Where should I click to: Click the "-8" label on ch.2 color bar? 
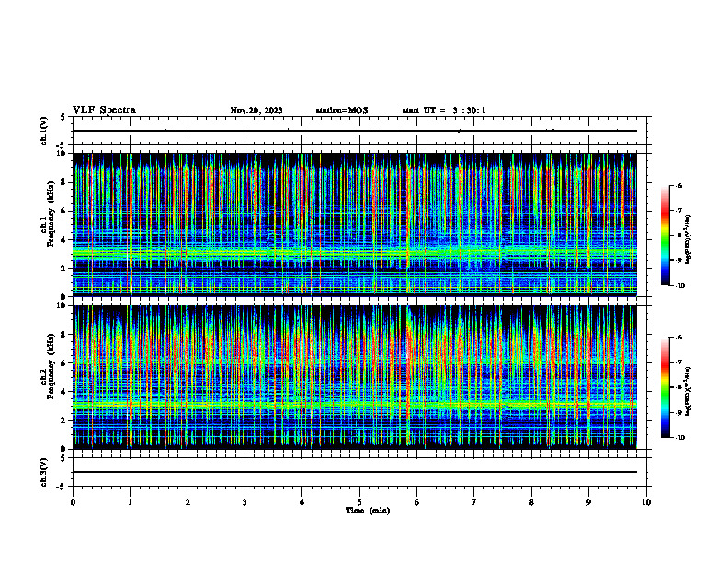click(x=678, y=387)
